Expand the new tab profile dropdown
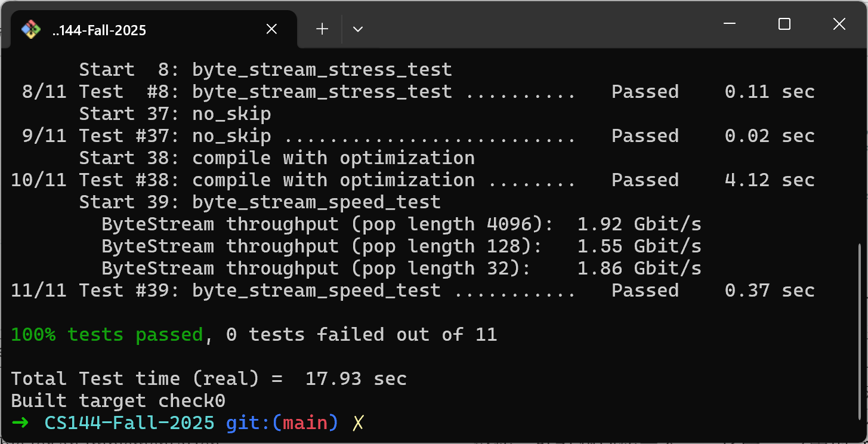This screenshot has width=868, height=444. click(x=358, y=29)
